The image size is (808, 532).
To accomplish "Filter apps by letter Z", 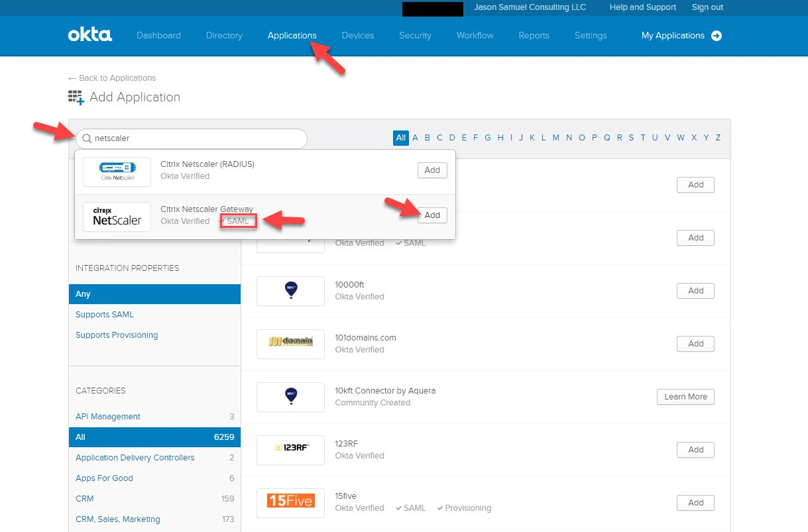I will (x=718, y=138).
